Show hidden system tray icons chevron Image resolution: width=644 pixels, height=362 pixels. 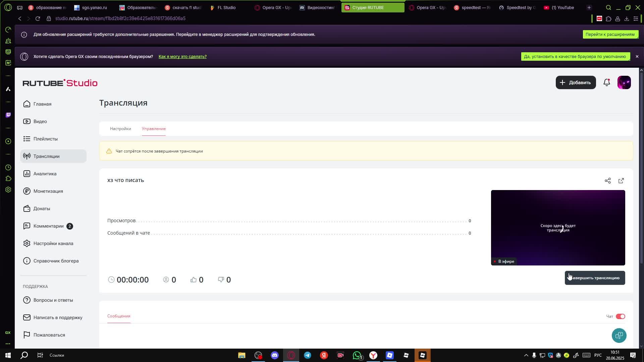526,355
